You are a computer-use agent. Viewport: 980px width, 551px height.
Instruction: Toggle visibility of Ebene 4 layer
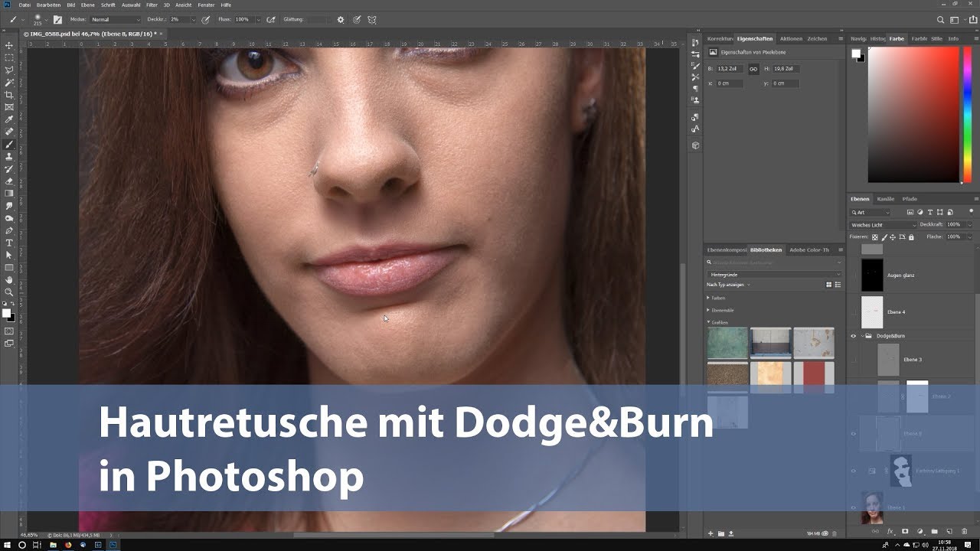pos(854,312)
